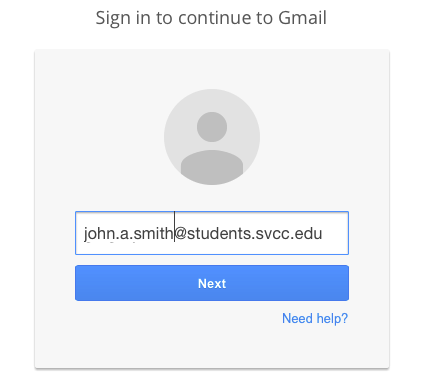This screenshot has width=423, height=384.
Task: Click blank area inside email field after the address
Action: (335, 233)
